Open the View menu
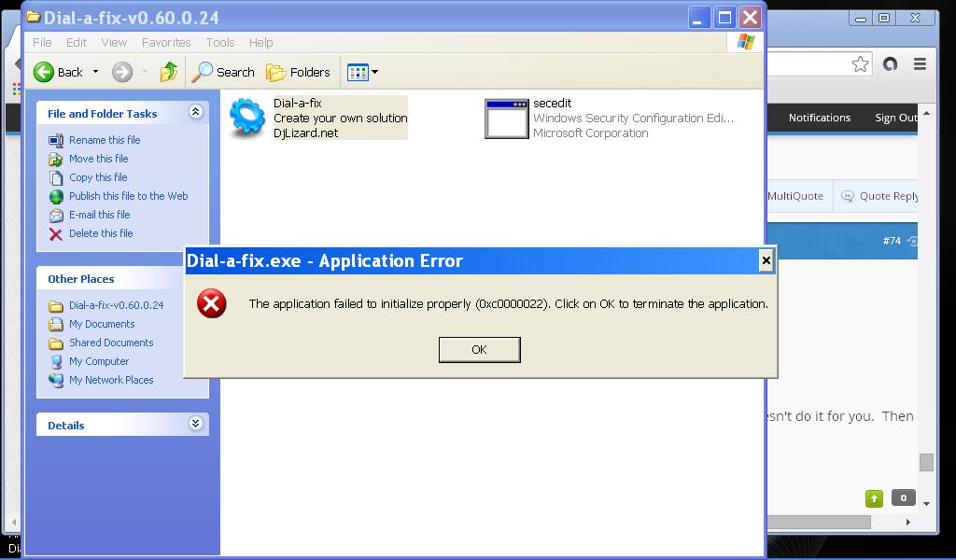This screenshot has height=560, width=956. [x=114, y=43]
